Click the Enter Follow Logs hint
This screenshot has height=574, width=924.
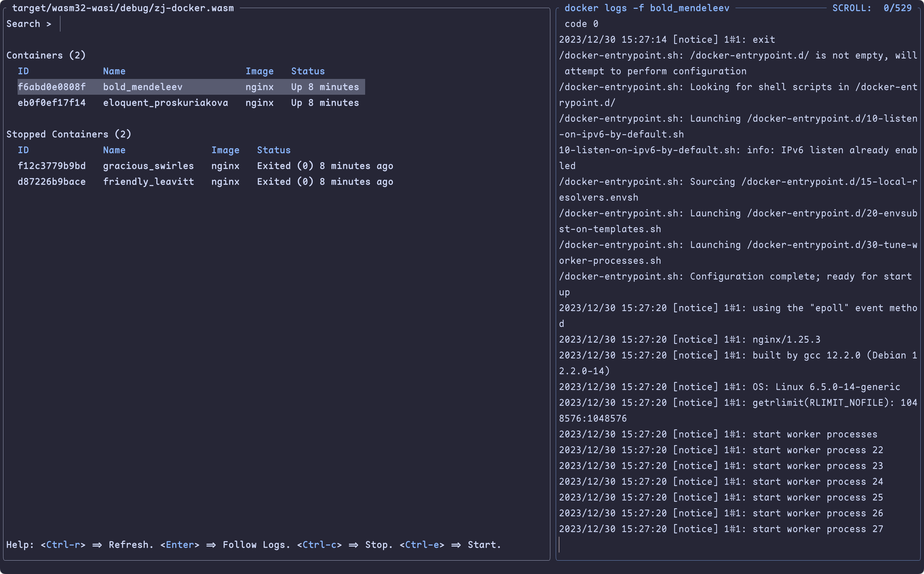(180, 545)
